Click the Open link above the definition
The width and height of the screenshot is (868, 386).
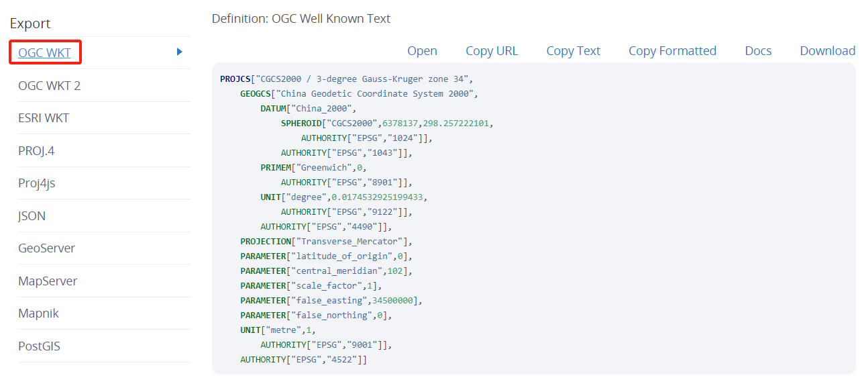pos(422,51)
